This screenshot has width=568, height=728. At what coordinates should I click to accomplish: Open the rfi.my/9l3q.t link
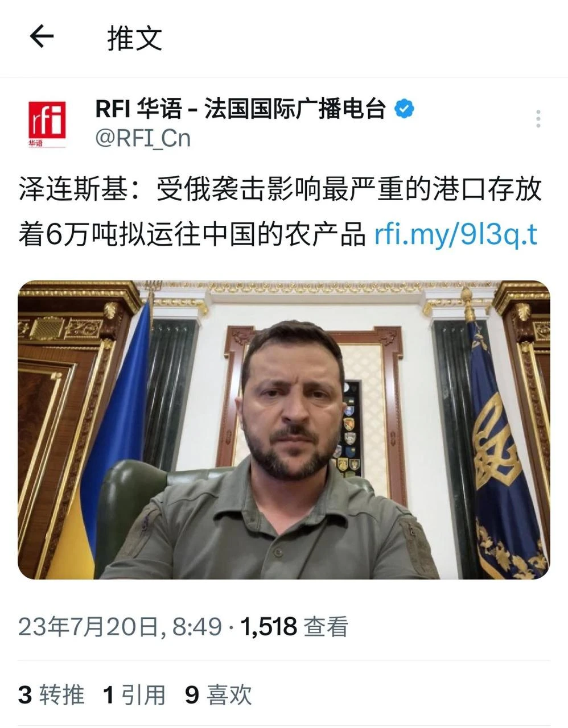coord(456,233)
